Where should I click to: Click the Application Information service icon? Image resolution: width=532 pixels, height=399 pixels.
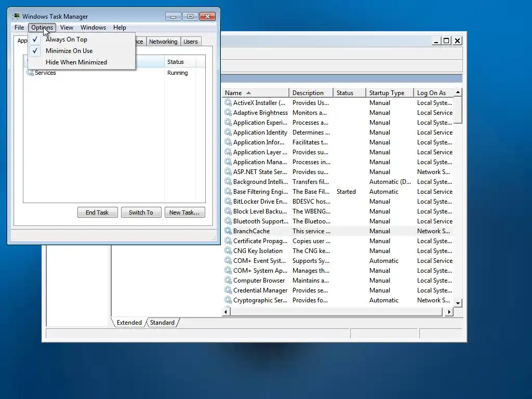[228, 142]
